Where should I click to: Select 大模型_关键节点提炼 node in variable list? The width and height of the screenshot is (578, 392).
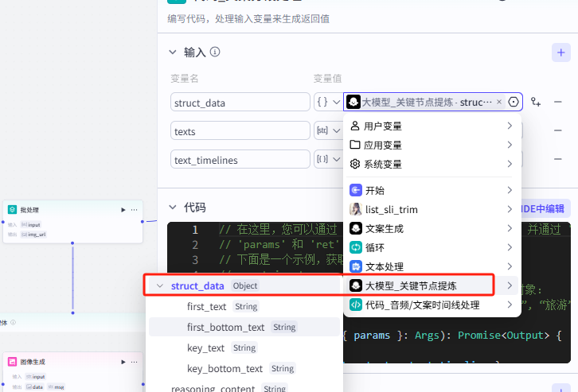[x=432, y=285]
